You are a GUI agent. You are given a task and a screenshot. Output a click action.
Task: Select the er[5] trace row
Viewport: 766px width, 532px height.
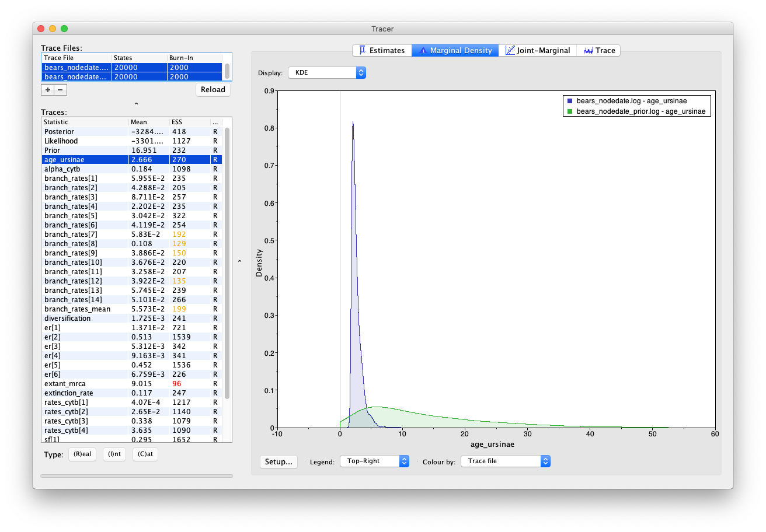tap(132, 365)
